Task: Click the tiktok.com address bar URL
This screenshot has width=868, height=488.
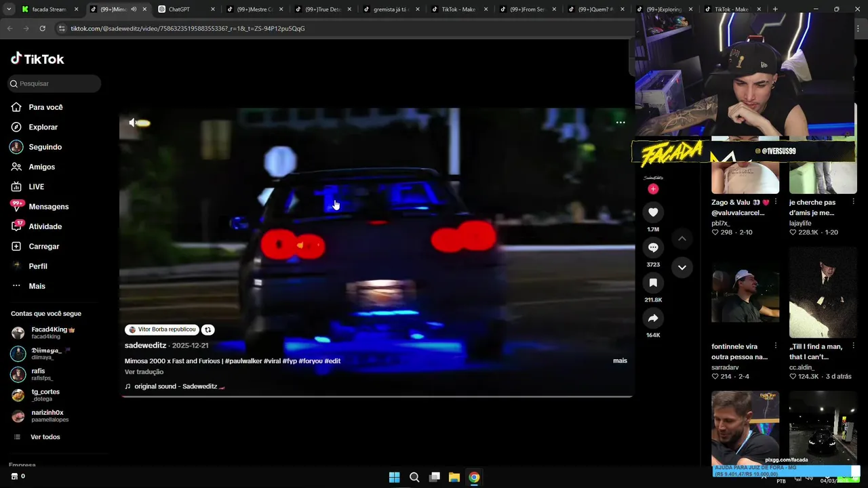Action: [188, 28]
